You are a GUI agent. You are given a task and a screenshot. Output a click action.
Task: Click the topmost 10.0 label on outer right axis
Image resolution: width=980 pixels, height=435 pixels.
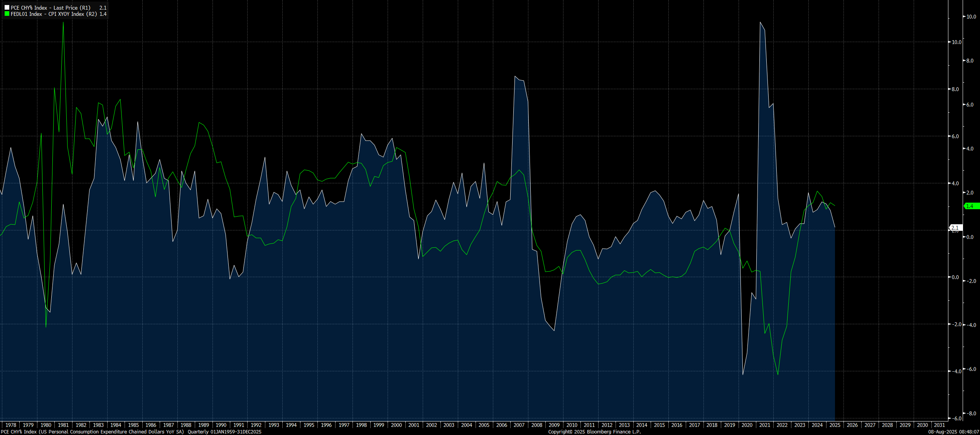point(971,17)
